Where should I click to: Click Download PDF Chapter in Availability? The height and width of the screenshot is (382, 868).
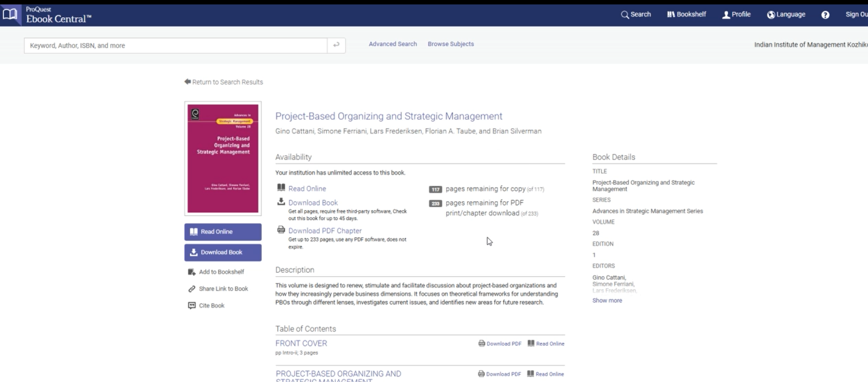[x=324, y=231]
